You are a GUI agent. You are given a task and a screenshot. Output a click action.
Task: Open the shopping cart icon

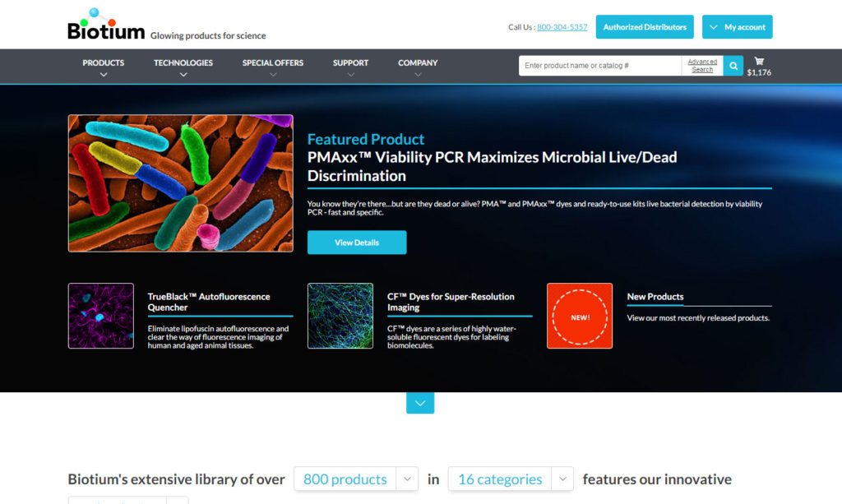759,61
